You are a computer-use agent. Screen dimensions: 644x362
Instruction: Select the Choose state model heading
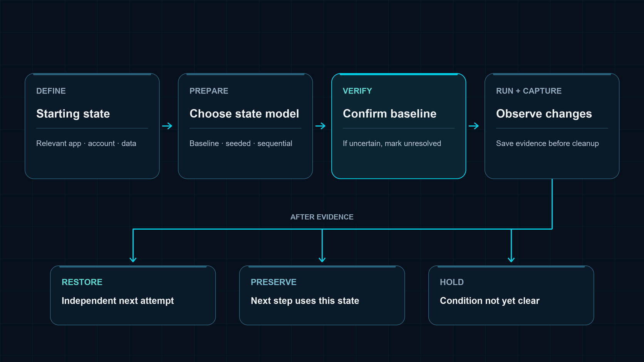coord(244,113)
